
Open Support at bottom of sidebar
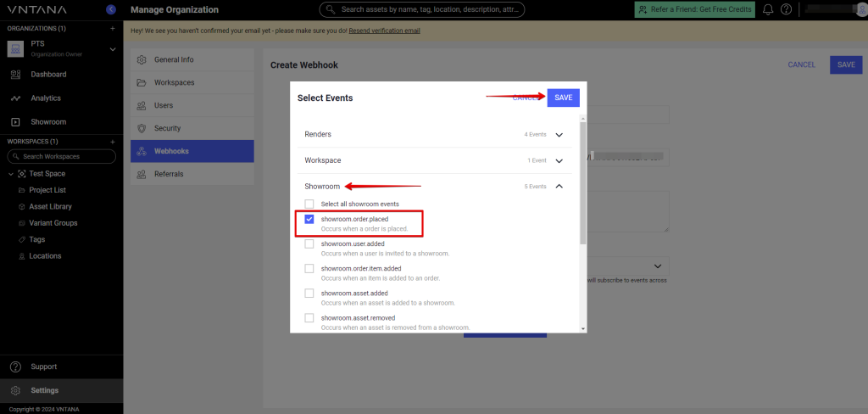tap(43, 366)
